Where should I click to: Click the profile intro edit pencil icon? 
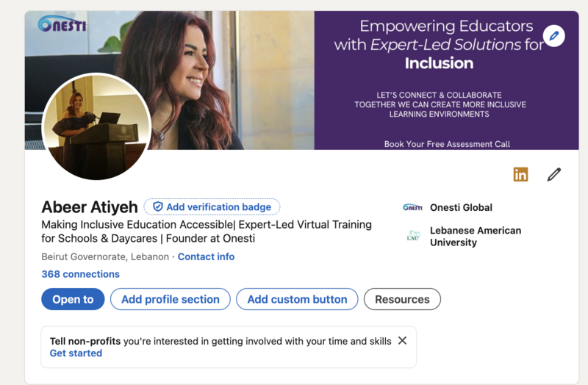[x=554, y=175]
